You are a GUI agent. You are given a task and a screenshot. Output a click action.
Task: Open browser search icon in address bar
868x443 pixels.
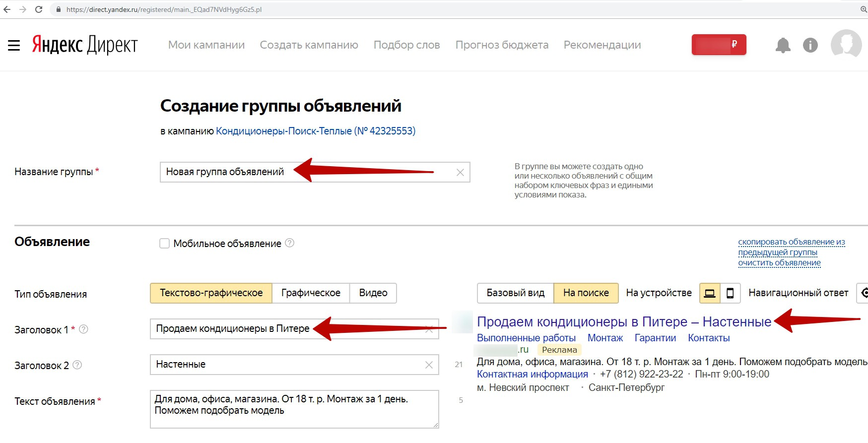click(864, 9)
